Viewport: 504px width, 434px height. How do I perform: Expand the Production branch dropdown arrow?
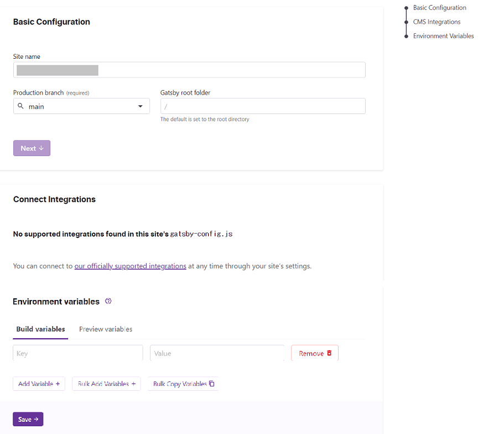(141, 106)
